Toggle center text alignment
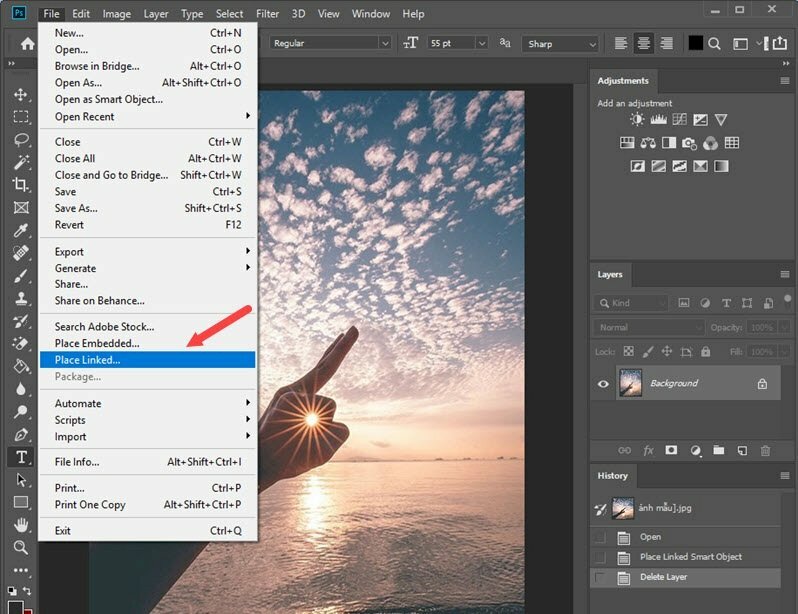Screen dimensions: 798x614 (x=643, y=44)
